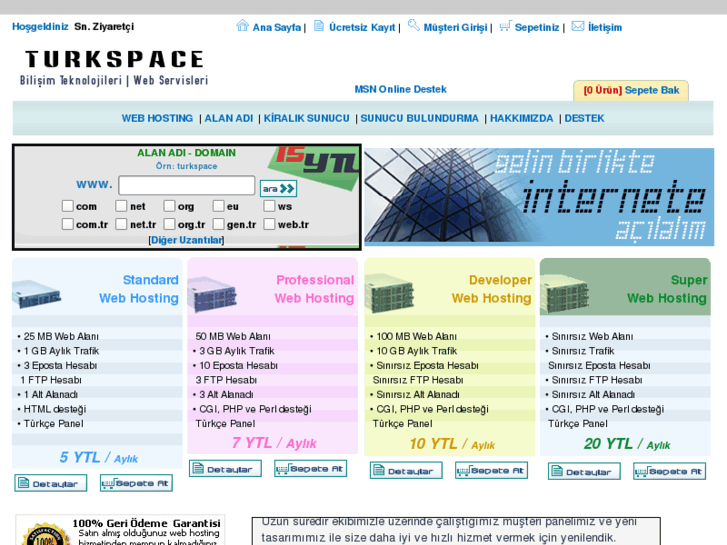This screenshot has width=727, height=545.
Task: Add Standard Web Hosting to cart
Action: tap(136, 483)
